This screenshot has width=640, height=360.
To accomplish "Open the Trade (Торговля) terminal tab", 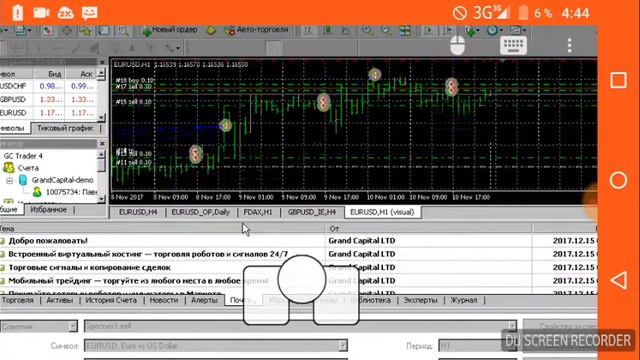I will (x=17, y=300).
